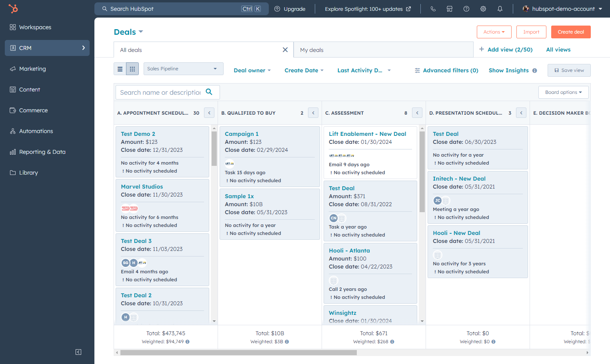Screen dimensions: 610x364
Task: Open the Create Date filter dropdown
Action: 304,70
